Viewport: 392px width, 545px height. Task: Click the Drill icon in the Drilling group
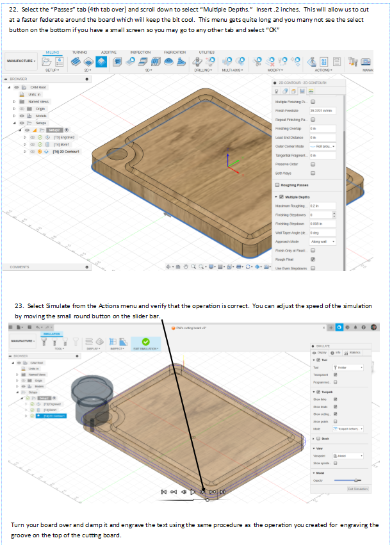coord(197,61)
